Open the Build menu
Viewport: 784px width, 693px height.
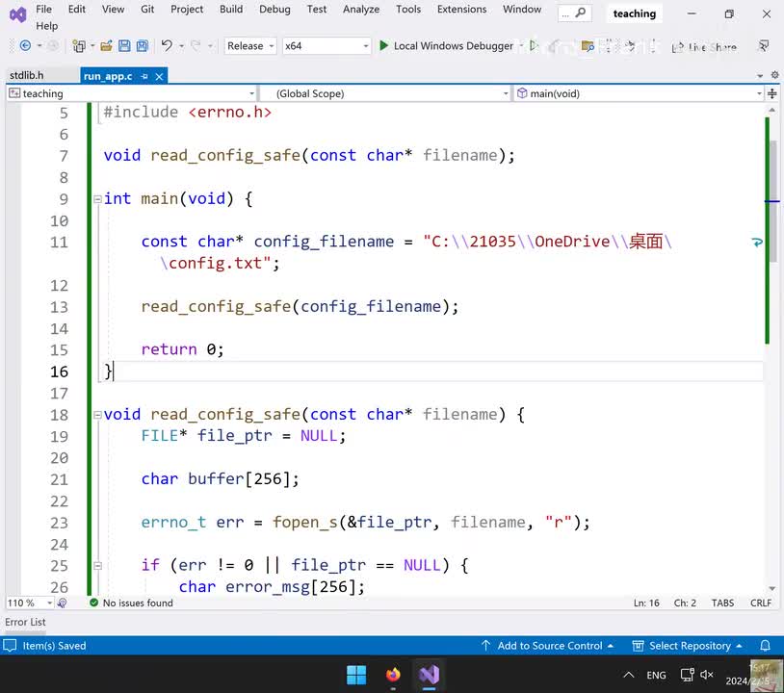click(231, 9)
